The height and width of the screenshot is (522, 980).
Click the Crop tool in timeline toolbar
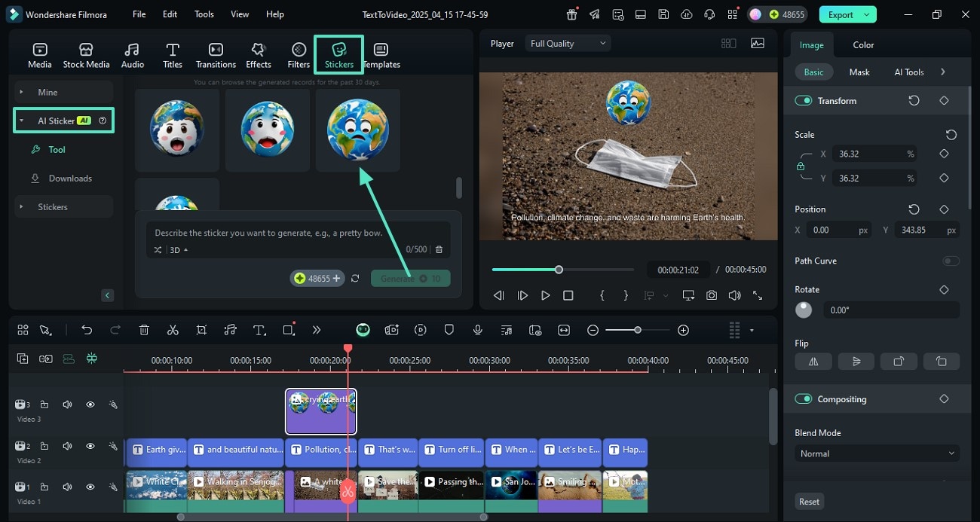(x=201, y=330)
